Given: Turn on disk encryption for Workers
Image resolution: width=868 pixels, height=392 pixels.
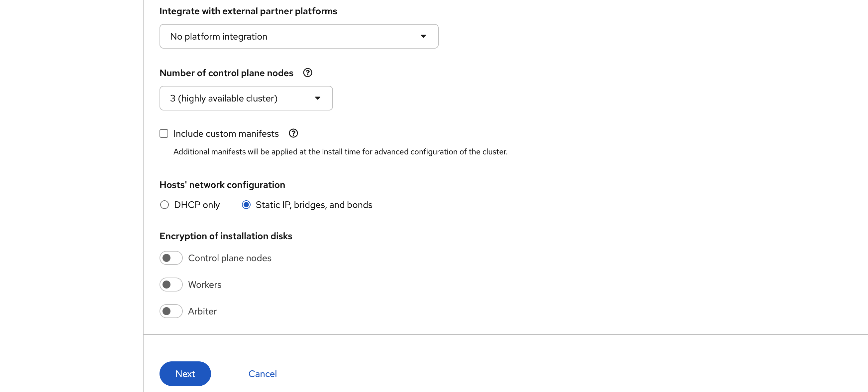Looking at the screenshot, I should 171,285.
